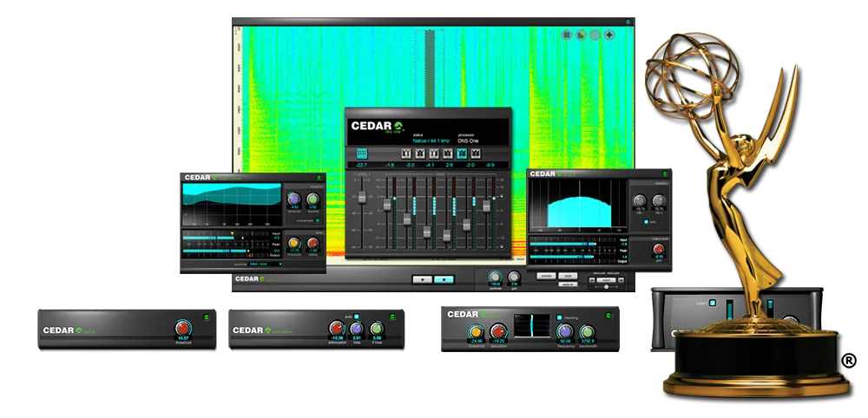Click green power icon of the declip window
This screenshot has height=418, width=868.
tap(664, 173)
